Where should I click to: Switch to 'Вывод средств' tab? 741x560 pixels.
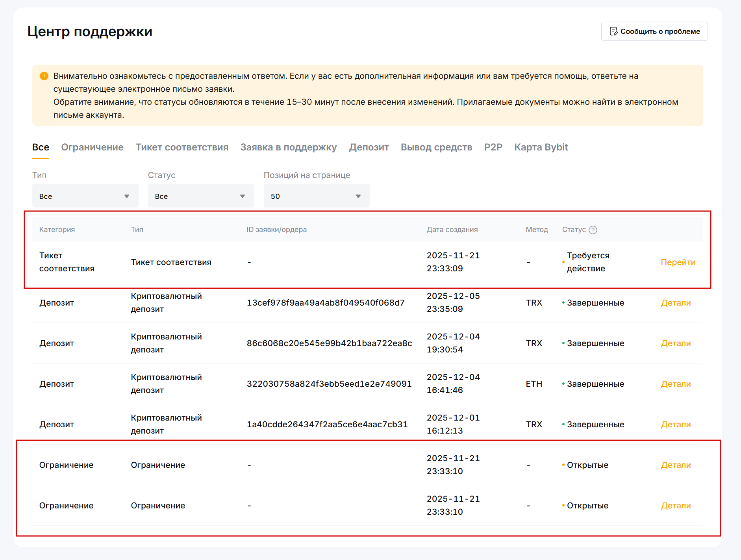pos(436,147)
